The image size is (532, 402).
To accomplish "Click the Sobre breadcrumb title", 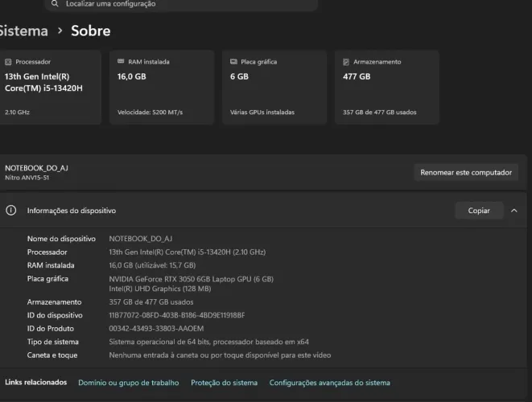I will tap(91, 31).
